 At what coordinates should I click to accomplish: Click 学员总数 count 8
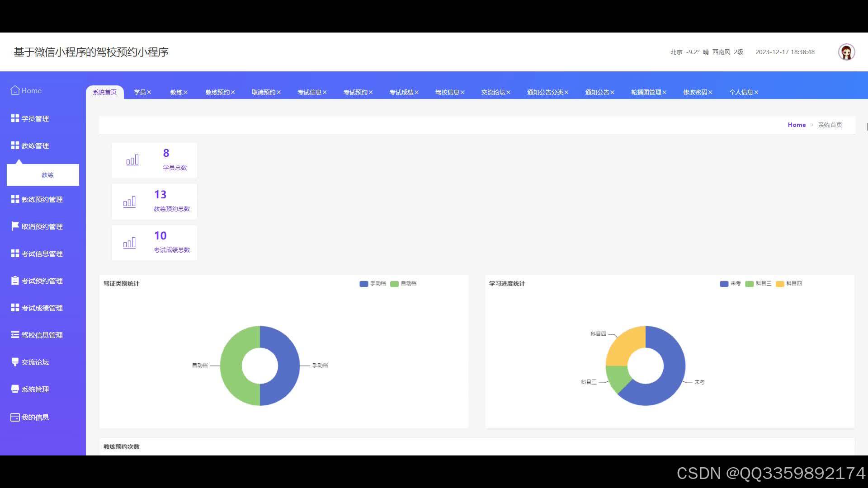pos(166,153)
